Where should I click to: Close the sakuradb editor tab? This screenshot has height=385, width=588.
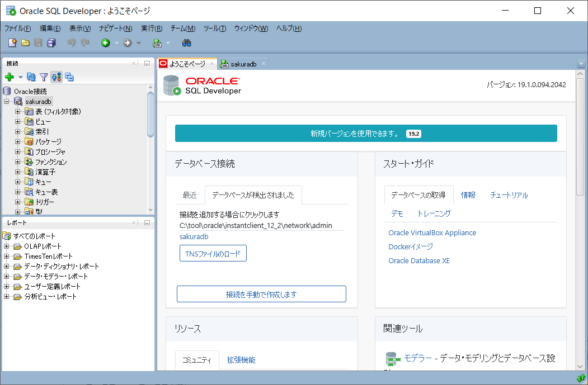click(x=264, y=64)
